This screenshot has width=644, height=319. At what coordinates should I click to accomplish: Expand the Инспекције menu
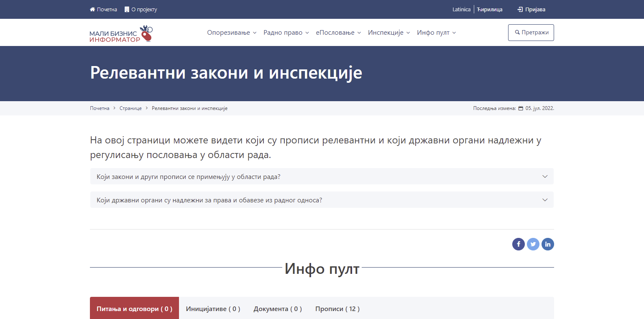click(x=389, y=33)
